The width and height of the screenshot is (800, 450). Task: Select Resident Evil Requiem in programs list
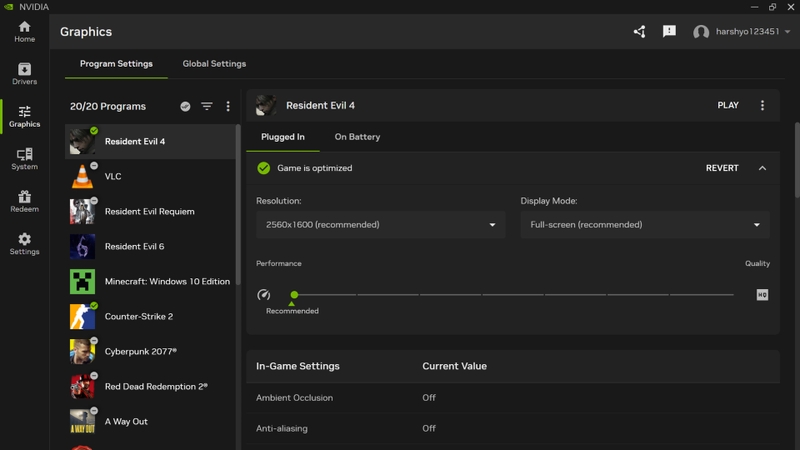click(x=150, y=211)
